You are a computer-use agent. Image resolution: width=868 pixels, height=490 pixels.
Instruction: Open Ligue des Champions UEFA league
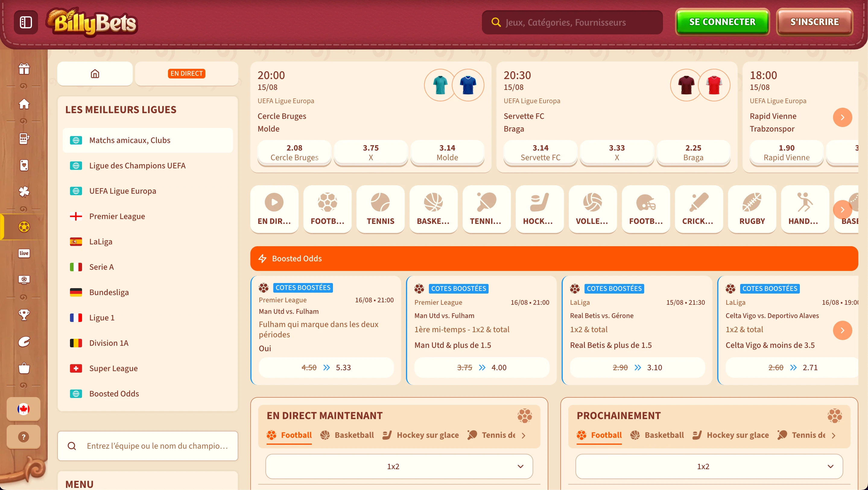coord(147,165)
